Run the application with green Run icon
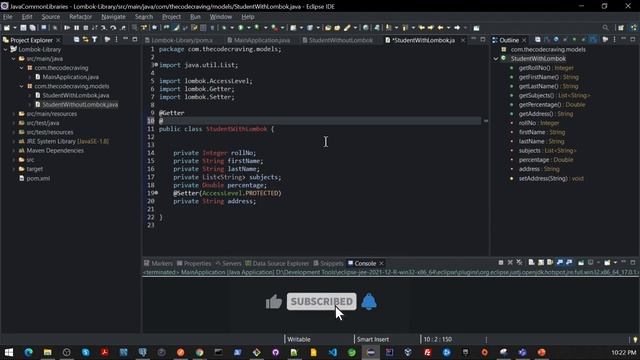The image size is (640, 360). point(241,28)
